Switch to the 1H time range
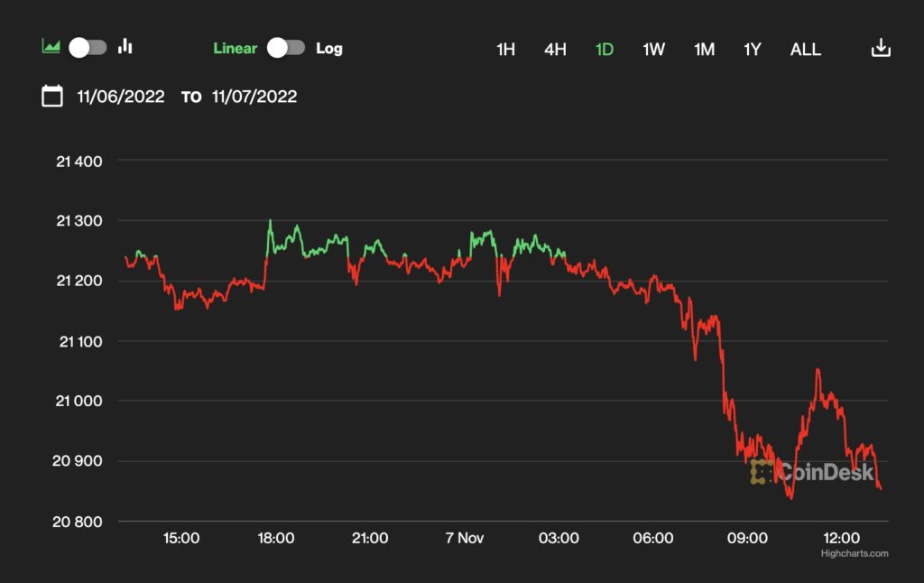924x583 pixels. click(x=505, y=50)
